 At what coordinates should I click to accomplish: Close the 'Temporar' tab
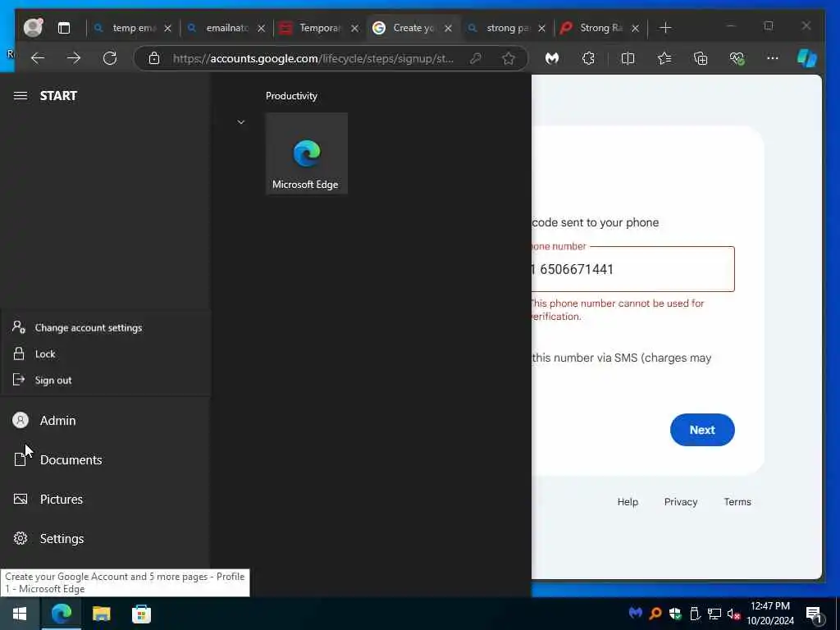tap(354, 29)
